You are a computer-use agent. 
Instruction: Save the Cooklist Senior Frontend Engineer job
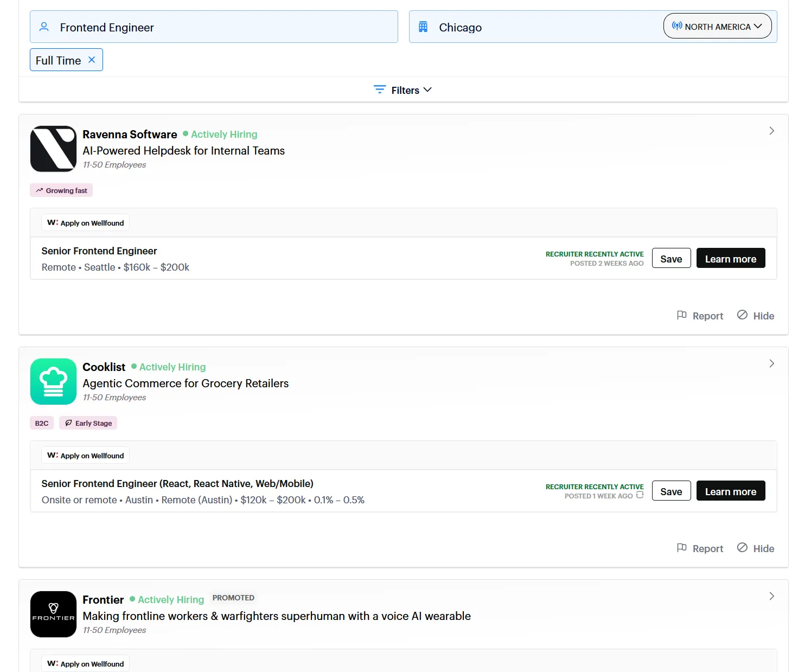(x=671, y=491)
